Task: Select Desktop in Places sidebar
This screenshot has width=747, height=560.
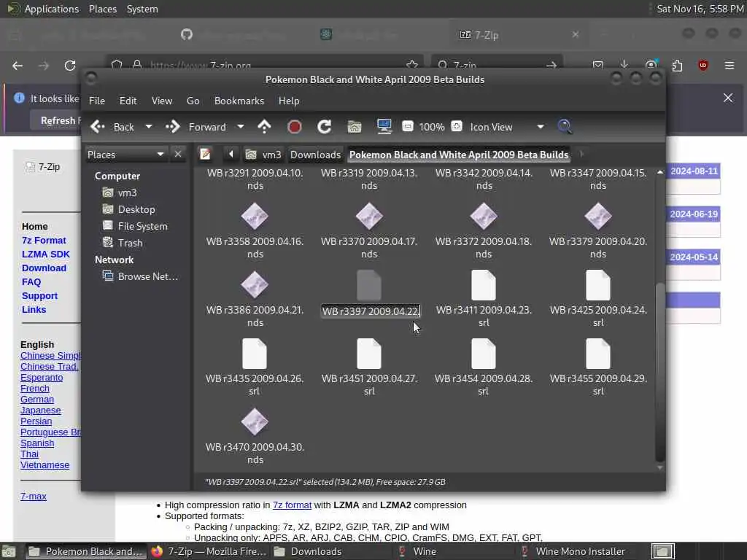Action: pos(136,209)
